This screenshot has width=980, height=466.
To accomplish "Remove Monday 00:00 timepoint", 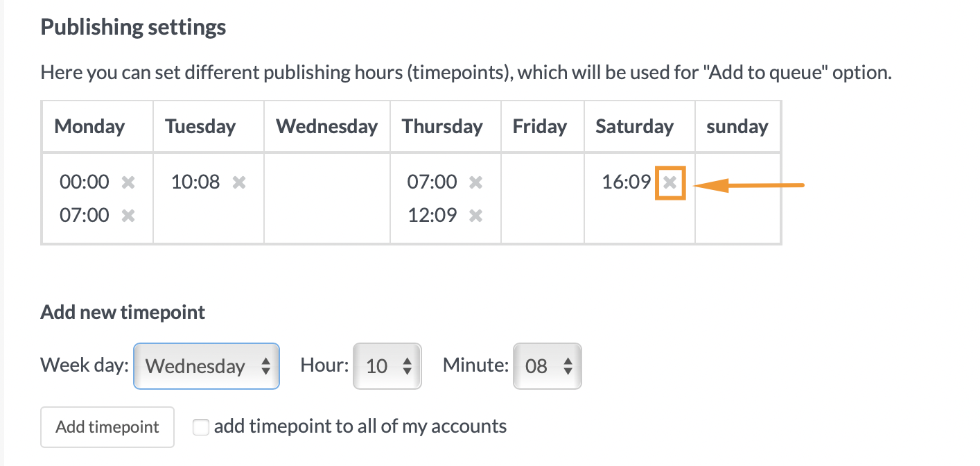I will pos(128,182).
